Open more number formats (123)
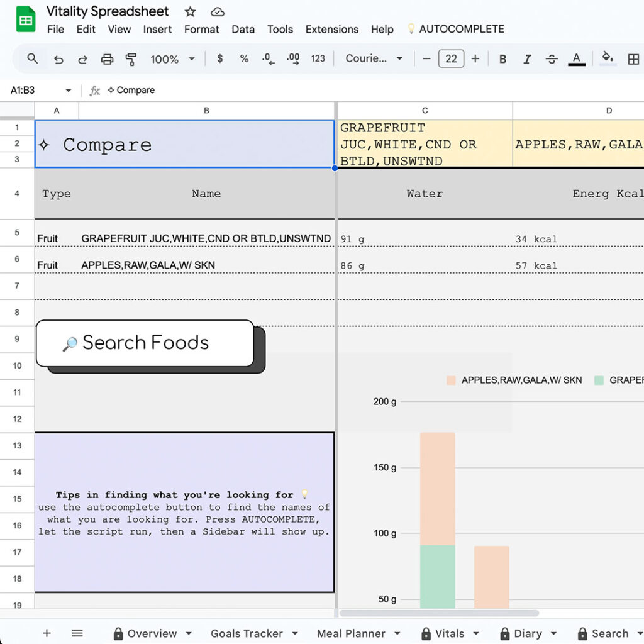Image resolution: width=644 pixels, height=644 pixels. pyautogui.click(x=318, y=58)
